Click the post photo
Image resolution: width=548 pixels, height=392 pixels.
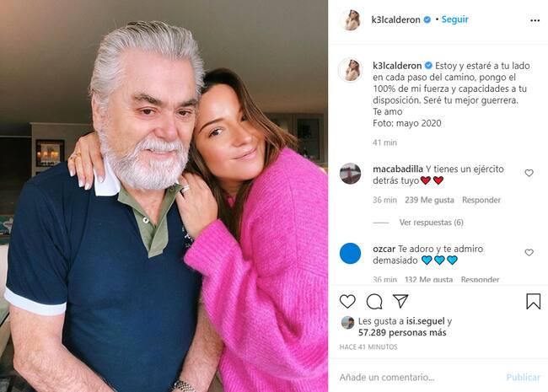[x=164, y=196]
